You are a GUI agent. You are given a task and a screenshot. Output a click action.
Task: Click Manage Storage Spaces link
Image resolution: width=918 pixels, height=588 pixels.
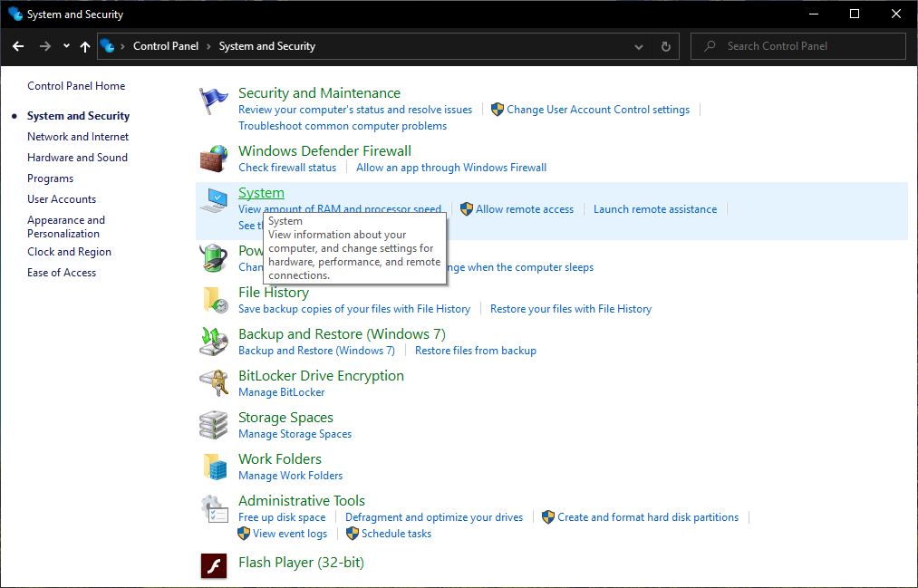tap(295, 434)
